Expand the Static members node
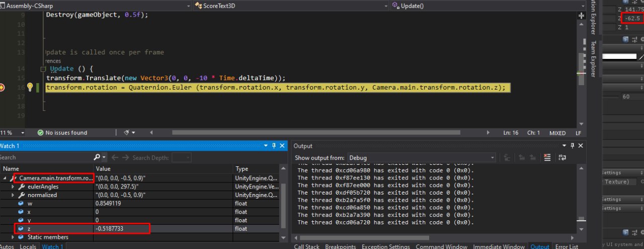 coord(14,237)
